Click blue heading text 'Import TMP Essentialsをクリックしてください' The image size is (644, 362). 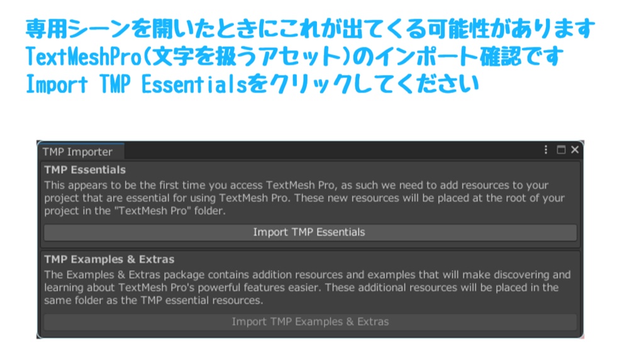[x=252, y=84]
